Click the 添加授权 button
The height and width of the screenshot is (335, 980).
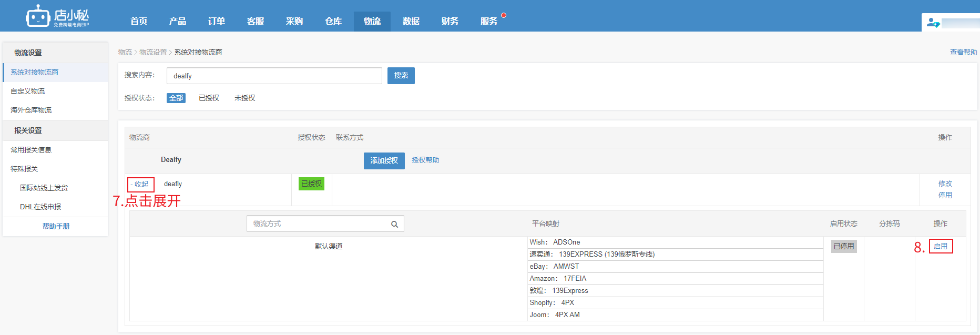(x=384, y=161)
